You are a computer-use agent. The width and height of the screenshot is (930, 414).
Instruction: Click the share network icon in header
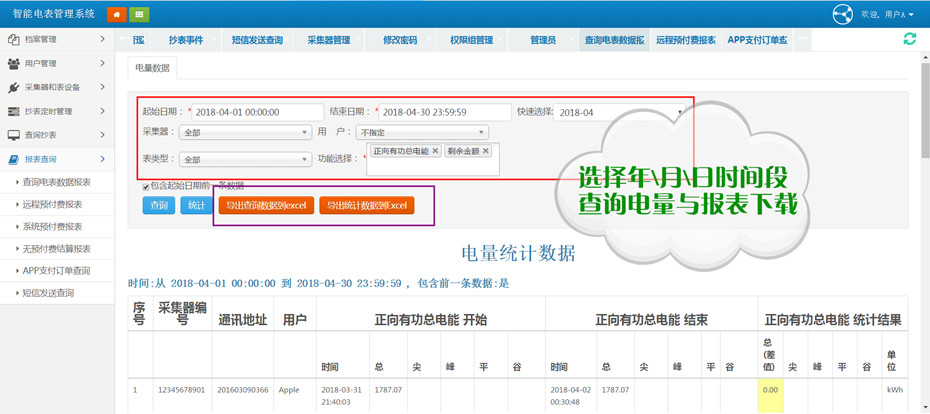[x=842, y=14]
